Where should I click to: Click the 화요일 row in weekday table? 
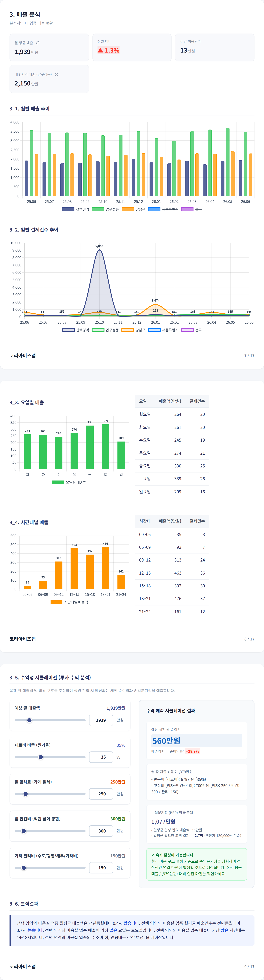click(172, 427)
